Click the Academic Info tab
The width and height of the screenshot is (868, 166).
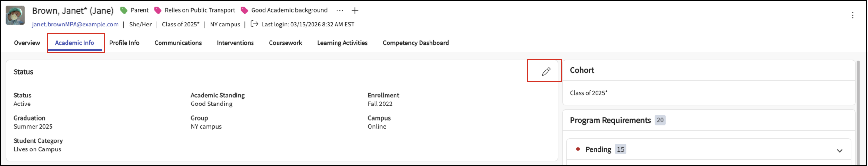click(75, 43)
